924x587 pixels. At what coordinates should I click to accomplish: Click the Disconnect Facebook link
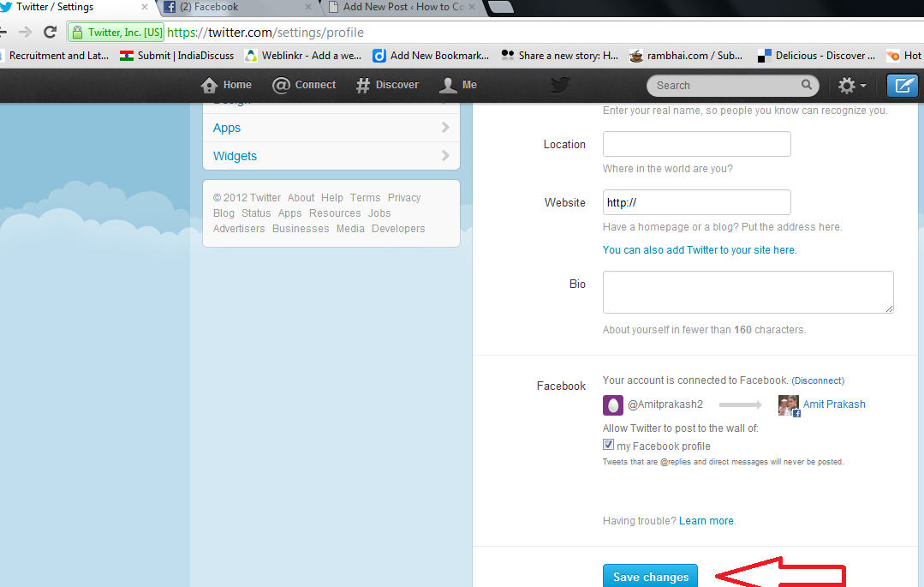[x=818, y=381]
